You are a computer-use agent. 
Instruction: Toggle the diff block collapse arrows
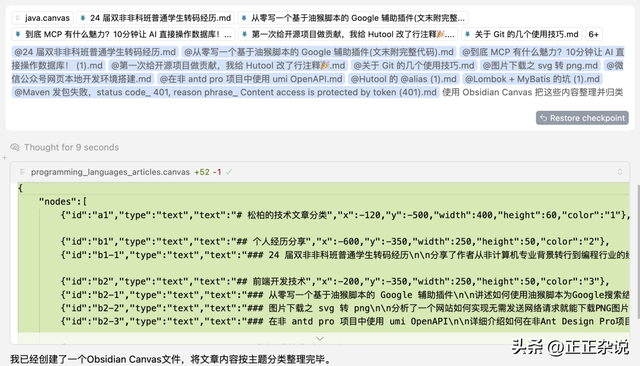[620, 172]
